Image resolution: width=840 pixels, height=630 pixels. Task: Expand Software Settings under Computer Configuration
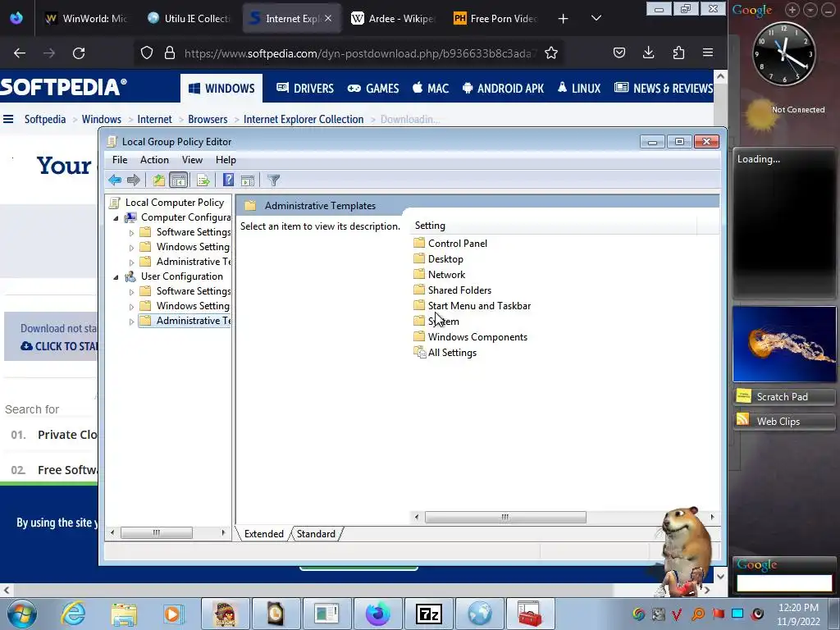click(131, 233)
